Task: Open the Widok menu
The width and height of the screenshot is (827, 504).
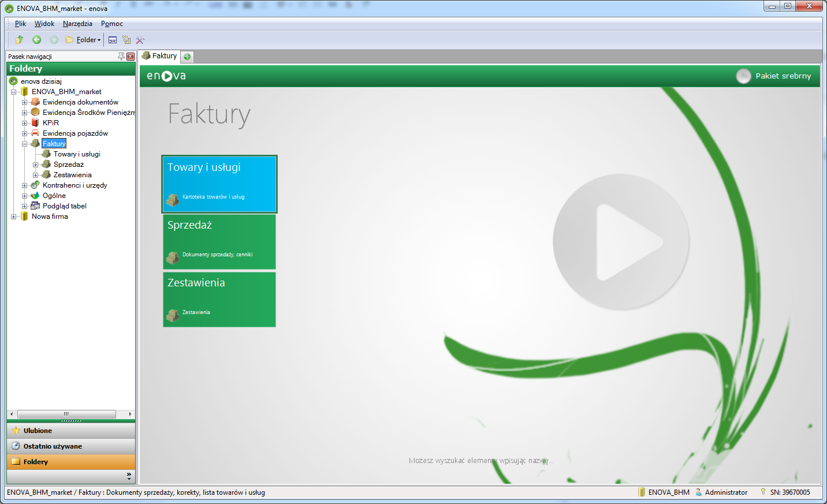Action: [44, 24]
